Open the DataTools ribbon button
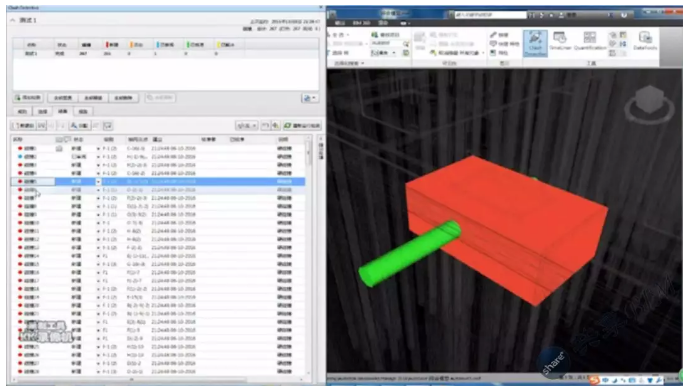Viewport: 686px width, 392px height. click(645, 41)
